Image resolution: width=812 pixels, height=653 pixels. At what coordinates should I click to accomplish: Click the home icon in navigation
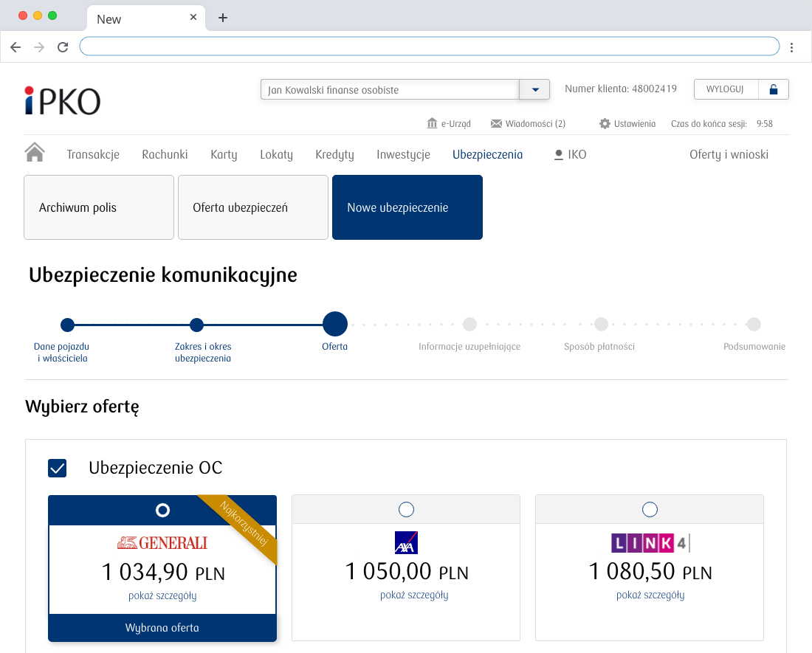[35, 153]
